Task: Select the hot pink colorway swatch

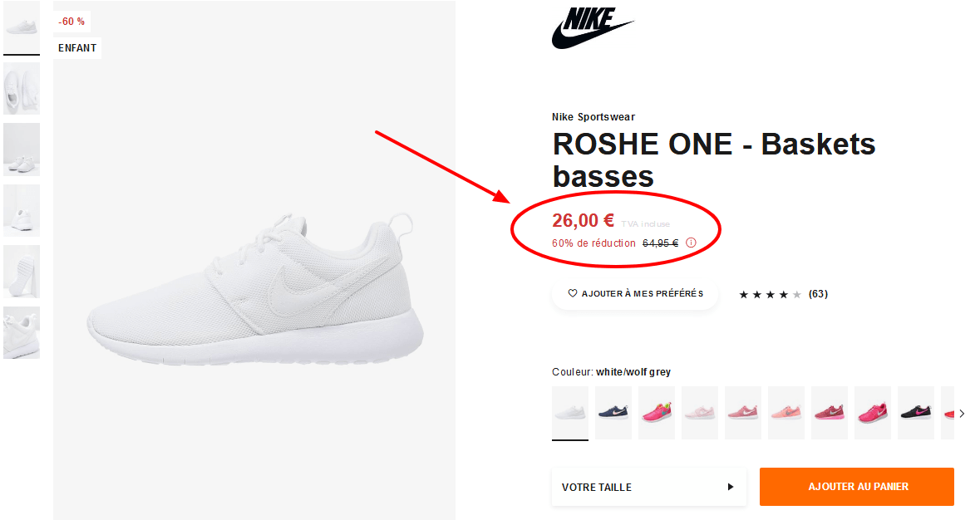Action: (872, 413)
